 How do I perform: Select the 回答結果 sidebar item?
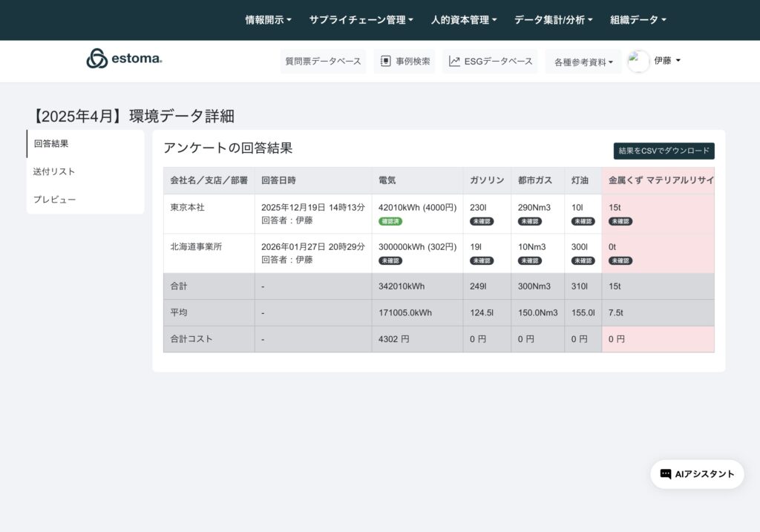tap(51, 144)
